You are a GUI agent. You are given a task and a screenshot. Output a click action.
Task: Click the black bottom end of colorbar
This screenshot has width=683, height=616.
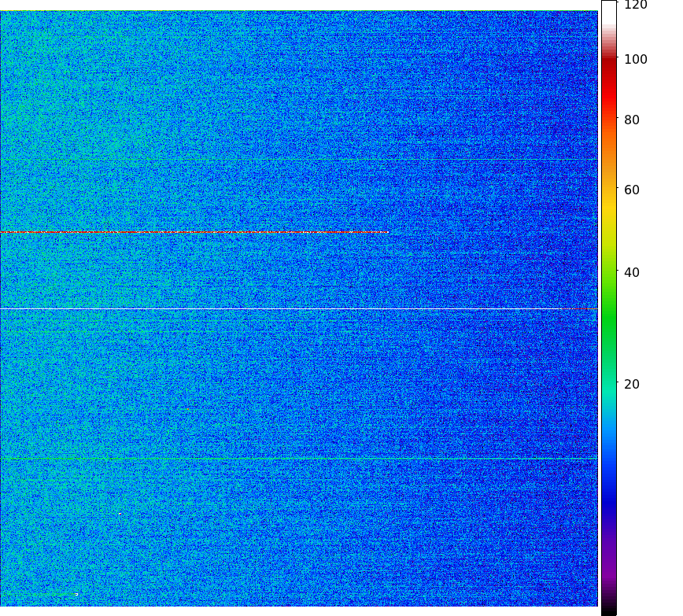pyautogui.click(x=608, y=610)
